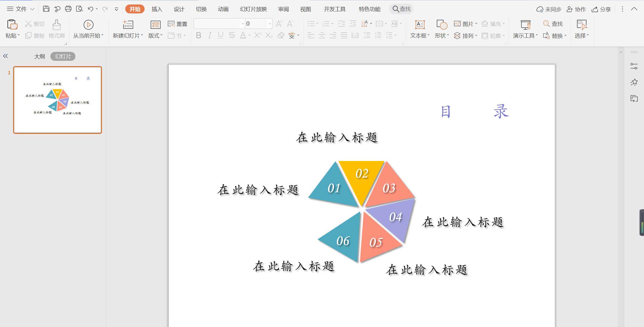Screen dimensions: 644x327
Task: Click the New Slide icon
Action: point(128,25)
